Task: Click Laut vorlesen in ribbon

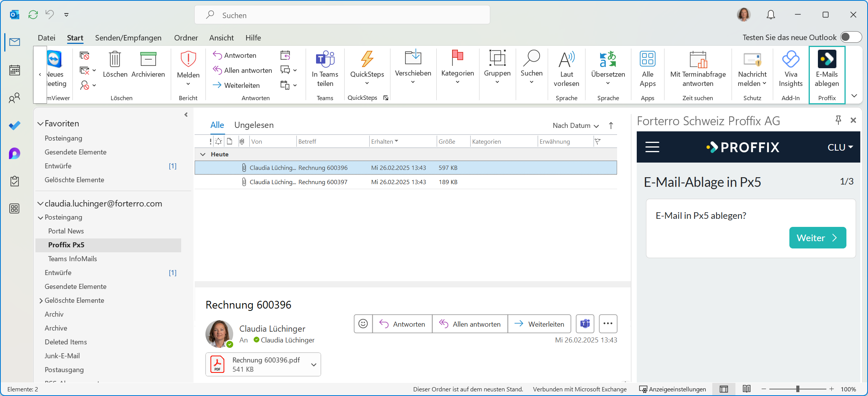Action: 567,69
